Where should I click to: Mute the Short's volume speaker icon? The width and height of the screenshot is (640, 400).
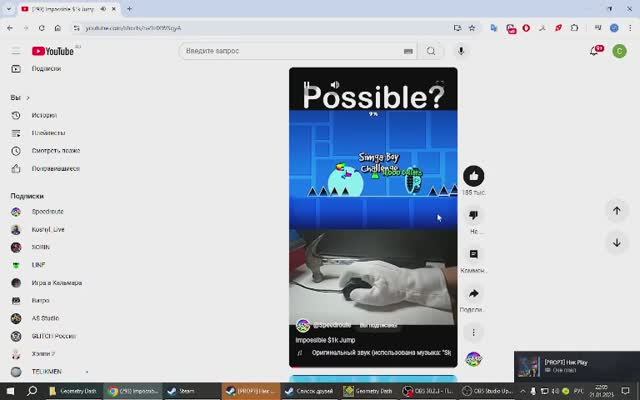(335, 85)
